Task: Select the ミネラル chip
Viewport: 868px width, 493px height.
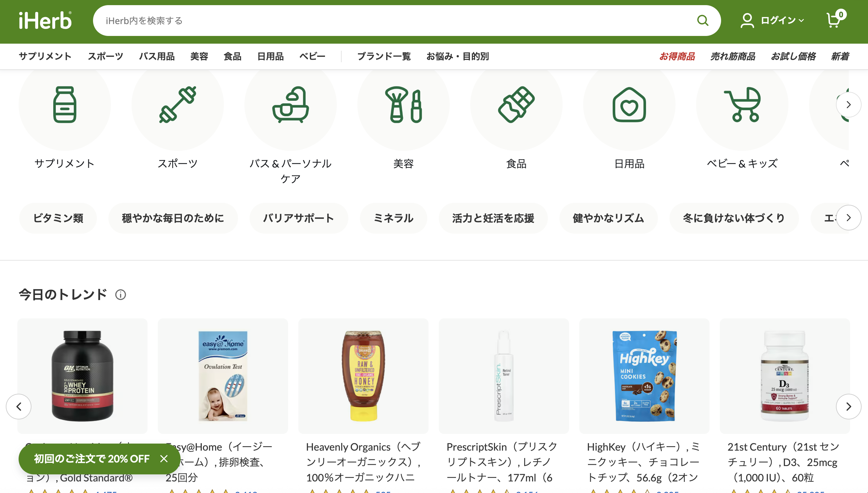Action: click(393, 218)
